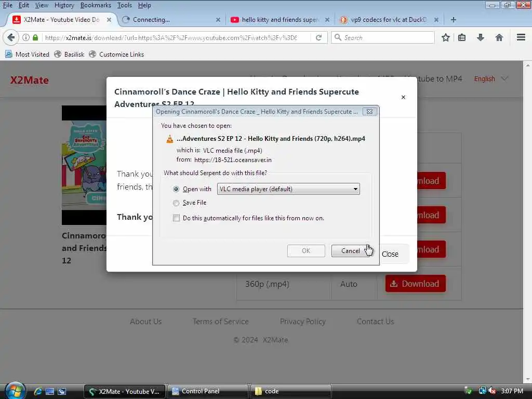This screenshot has height=399, width=532.
Task: Switch to the X2Mate browser tab
Action: pos(61,20)
